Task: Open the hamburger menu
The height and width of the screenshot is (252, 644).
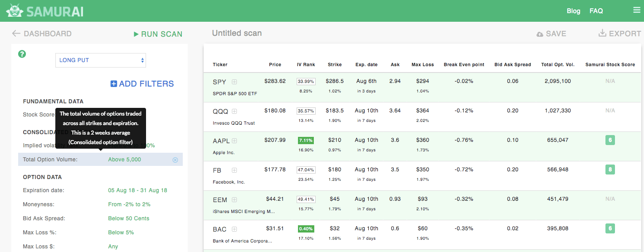Action: (x=637, y=10)
